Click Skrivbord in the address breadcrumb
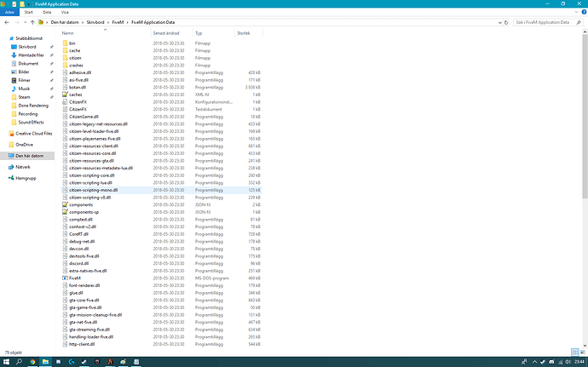The height and width of the screenshot is (367, 588). click(95, 22)
